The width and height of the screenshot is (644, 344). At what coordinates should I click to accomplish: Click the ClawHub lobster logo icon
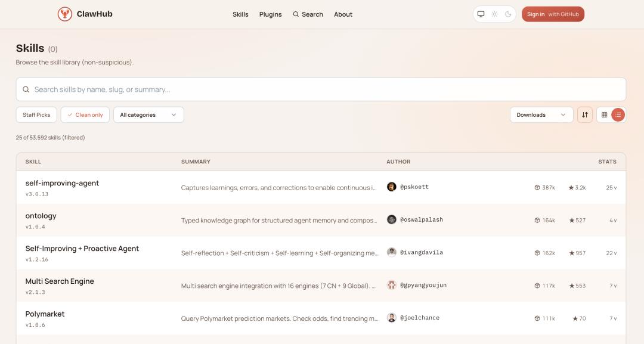coord(64,14)
